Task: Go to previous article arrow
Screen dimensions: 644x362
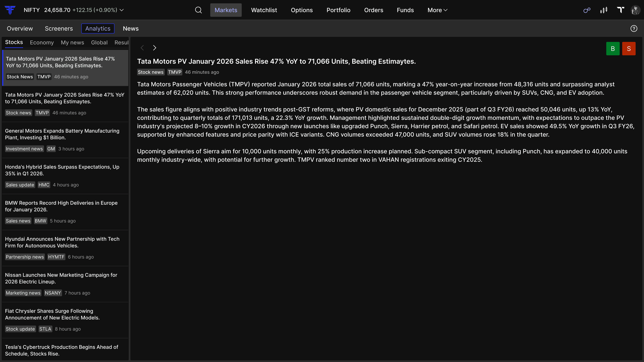Action: tap(142, 48)
